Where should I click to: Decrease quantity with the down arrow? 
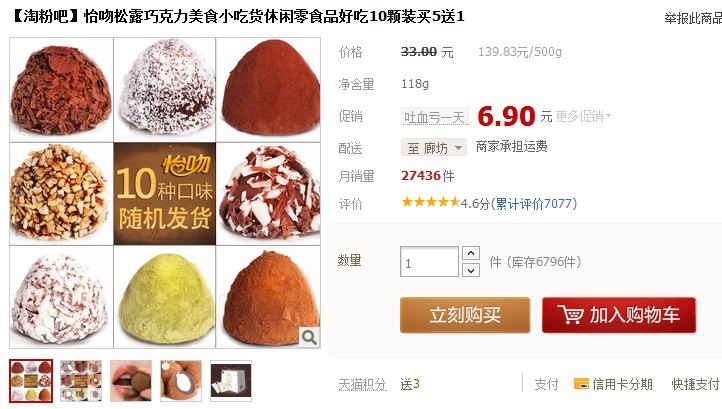pyautogui.click(x=471, y=270)
